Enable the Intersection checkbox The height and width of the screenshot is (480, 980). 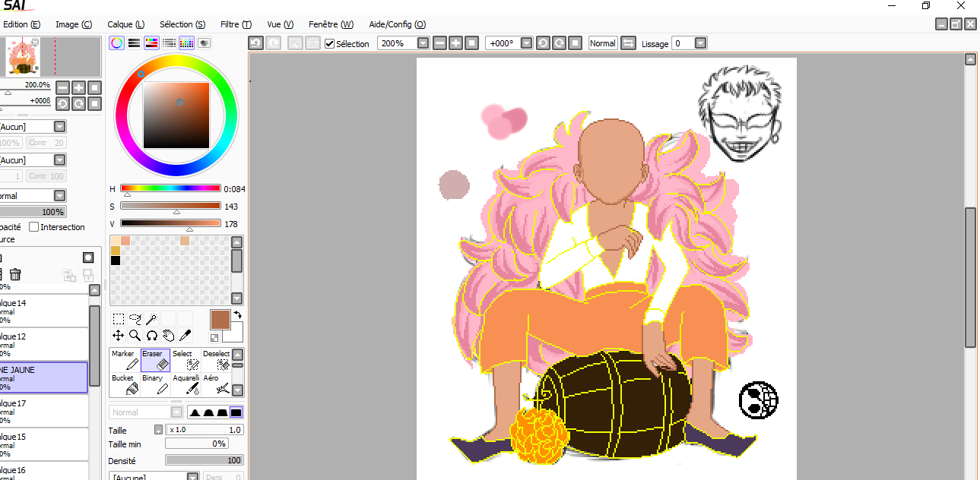[34, 227]
